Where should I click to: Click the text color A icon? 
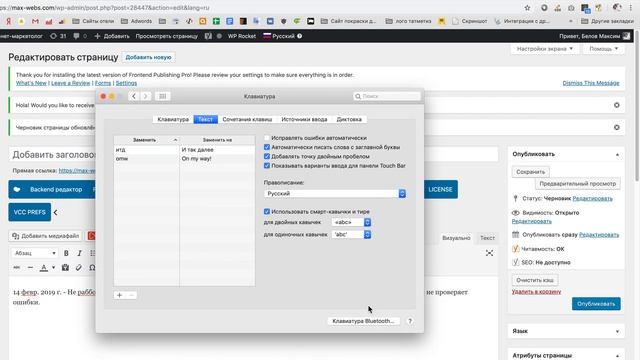click(x=44, y=268)
